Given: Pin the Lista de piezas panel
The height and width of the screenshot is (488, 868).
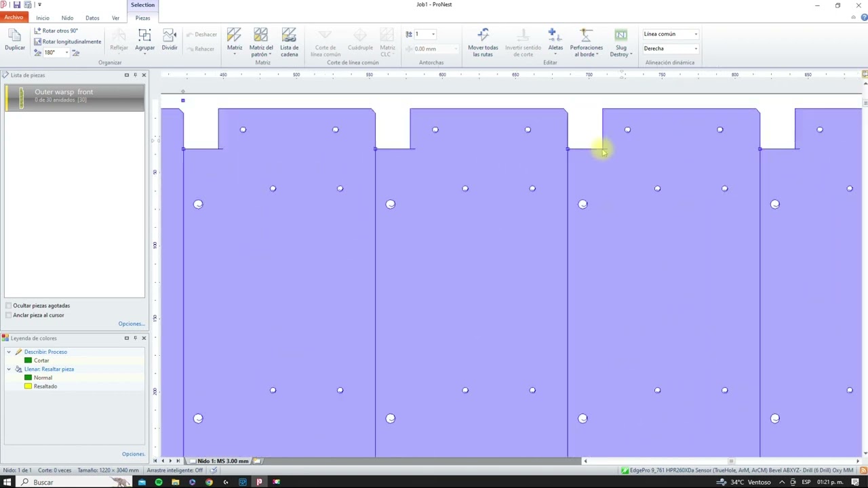Looking at the screenshot, I should pos(135,75).
